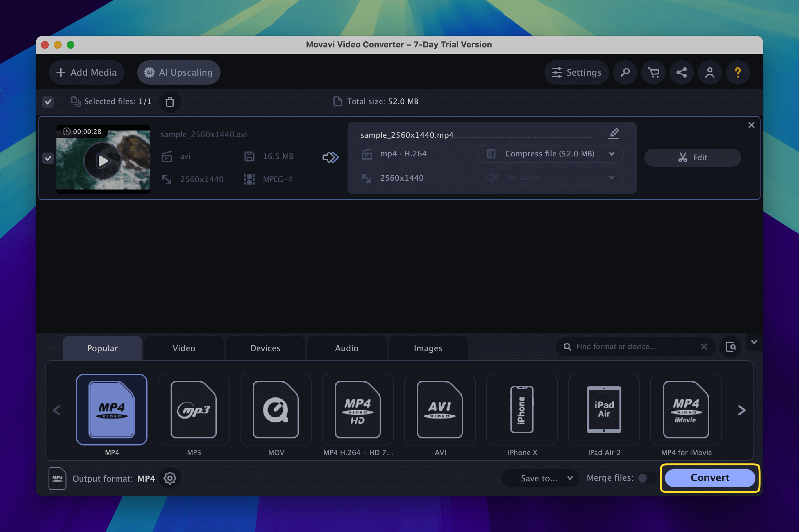Open Settings panel
Image resolution: width=799 pixels, height=532 pixels.
[x=576, y=72]
